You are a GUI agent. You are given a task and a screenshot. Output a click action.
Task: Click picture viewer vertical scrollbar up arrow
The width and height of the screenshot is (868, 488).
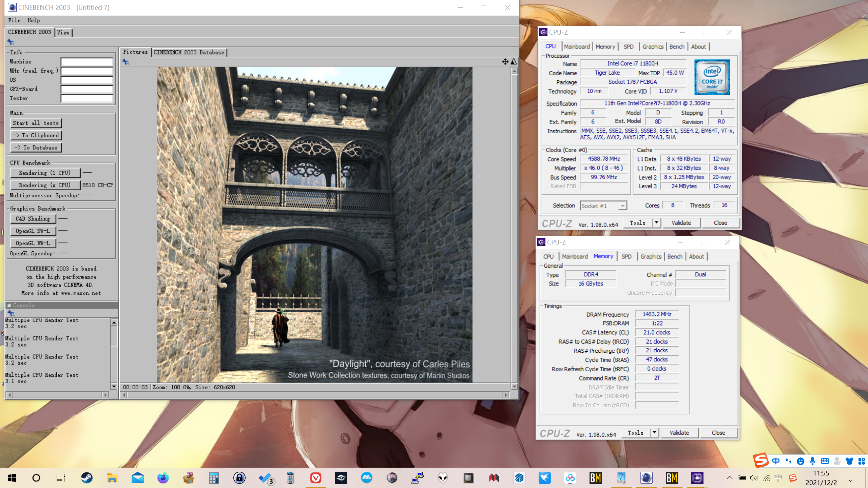(x=514, y=71)
